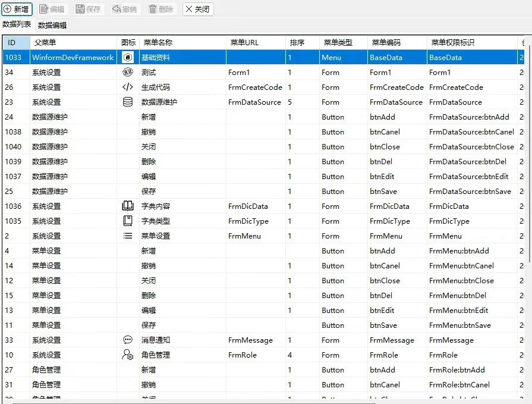This screenshot has width=532, height=404.
Task: Click the horizontal scrollbar at table bottom
Action: (195, 402)
